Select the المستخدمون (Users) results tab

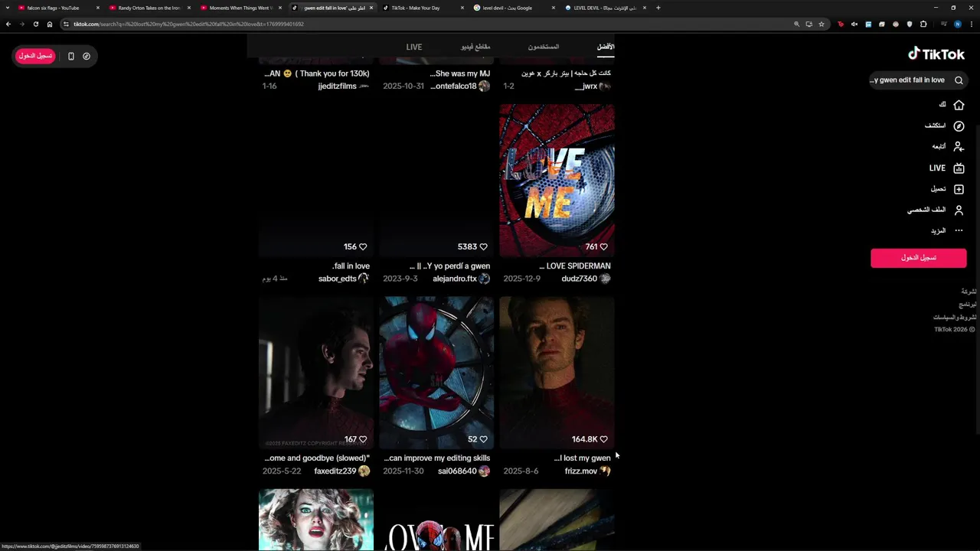click(x=544, y=47)
